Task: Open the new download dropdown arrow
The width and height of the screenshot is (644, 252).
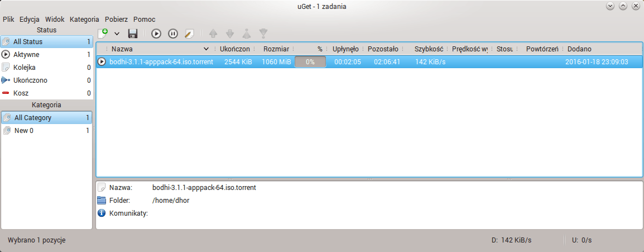Action: tap(117, 34)
